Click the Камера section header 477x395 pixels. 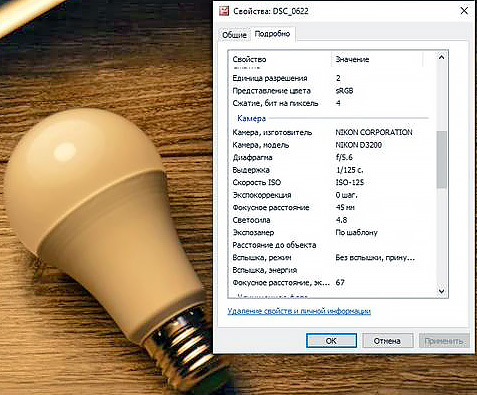pos(252,118)
